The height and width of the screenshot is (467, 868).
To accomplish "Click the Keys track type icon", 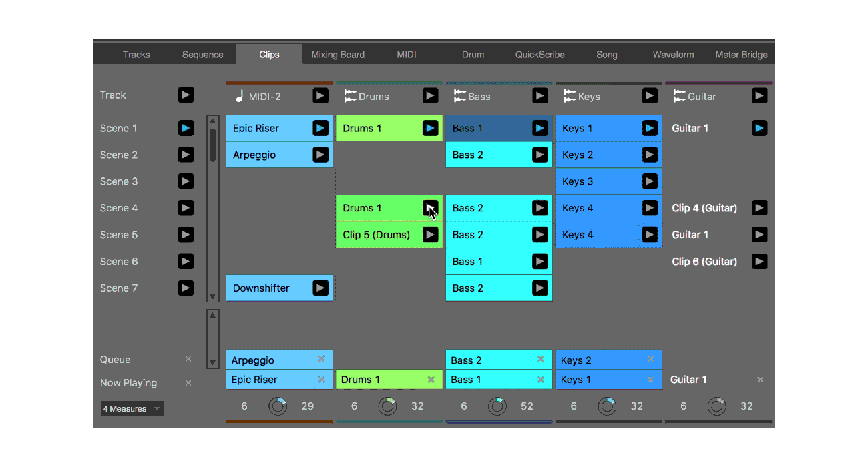I will [570, 96].
